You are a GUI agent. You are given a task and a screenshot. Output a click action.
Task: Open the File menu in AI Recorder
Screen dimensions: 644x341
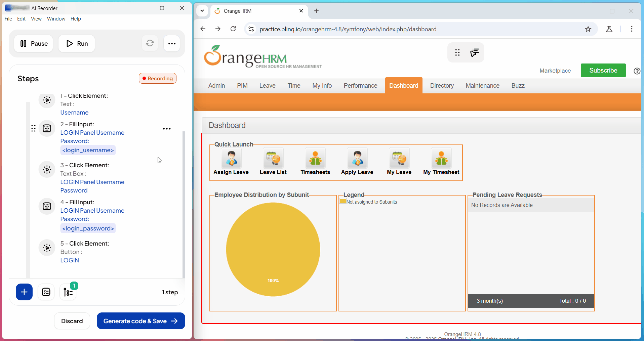tap(8, 19)
